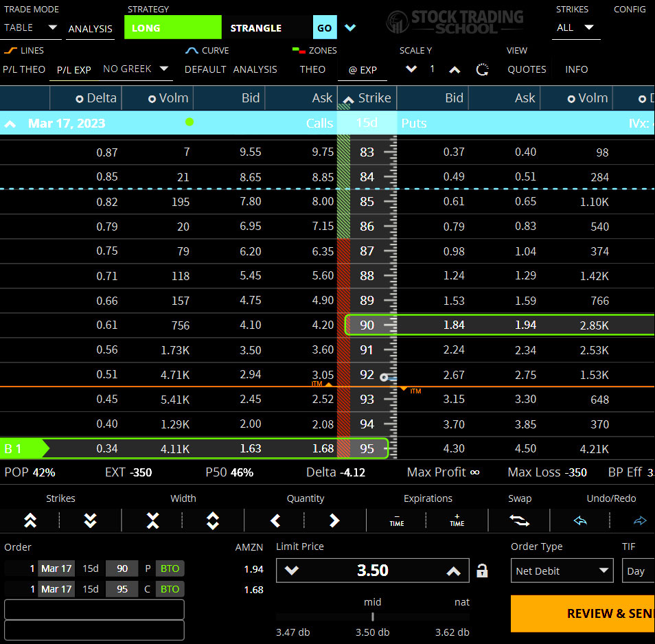
Task: Collapse the Mar 17, 2023 expiration row
Action: point(11,124)
